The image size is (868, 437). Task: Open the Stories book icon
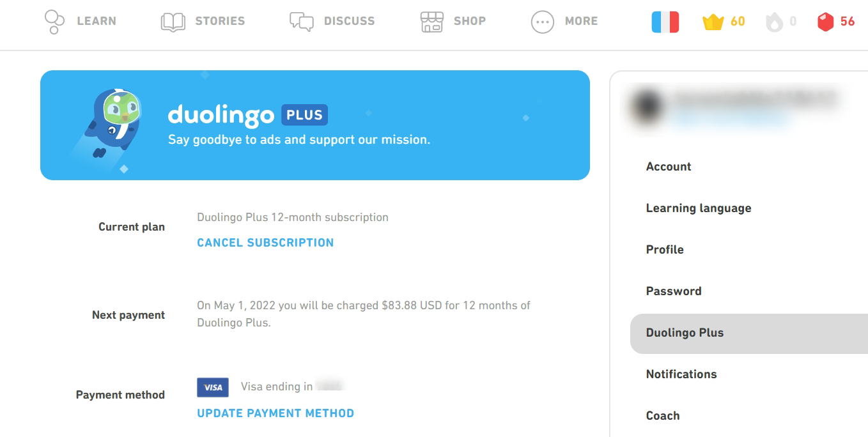coord(173,22)
